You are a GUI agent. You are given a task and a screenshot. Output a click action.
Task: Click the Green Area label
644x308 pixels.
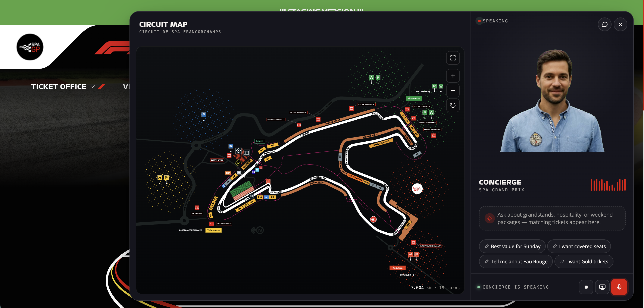414,98
